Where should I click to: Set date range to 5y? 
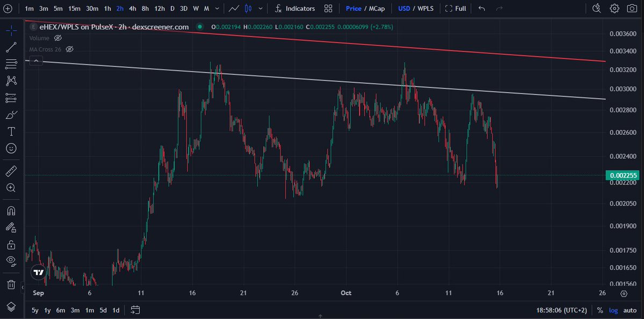[x=35, y=310]
